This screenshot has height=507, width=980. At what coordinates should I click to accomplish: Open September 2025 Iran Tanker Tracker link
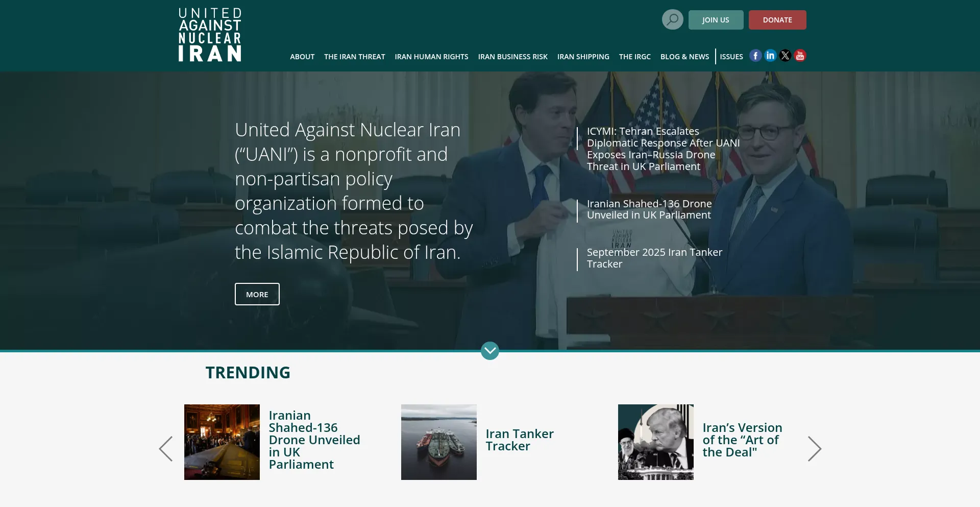point(654,258)
